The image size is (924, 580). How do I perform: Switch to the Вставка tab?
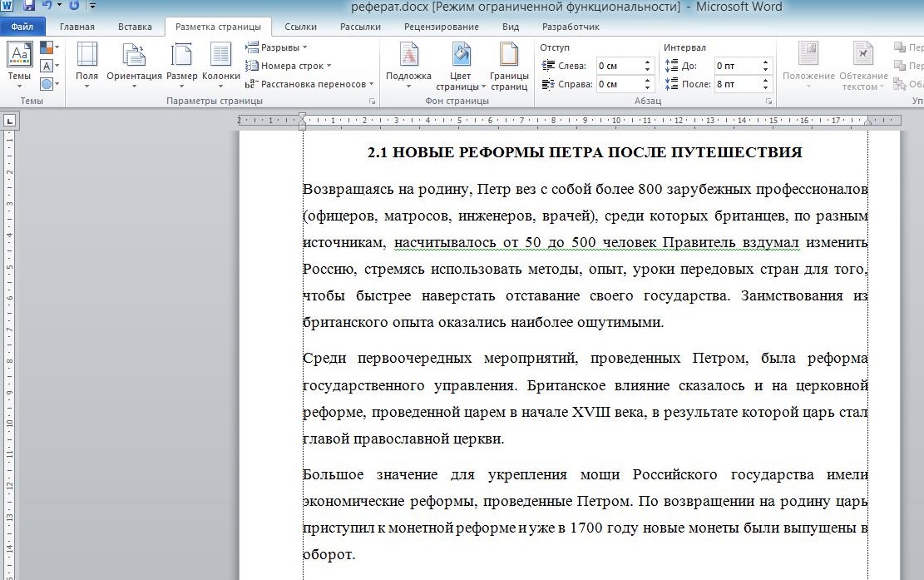pyautogui.click(x=135, y=27)
